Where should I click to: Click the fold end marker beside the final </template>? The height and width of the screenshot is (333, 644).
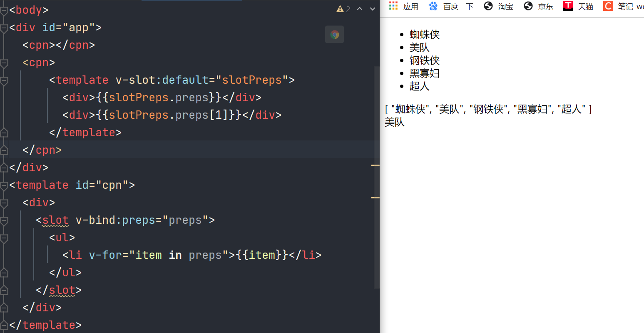pyautogui.click(x=4, y=325)
